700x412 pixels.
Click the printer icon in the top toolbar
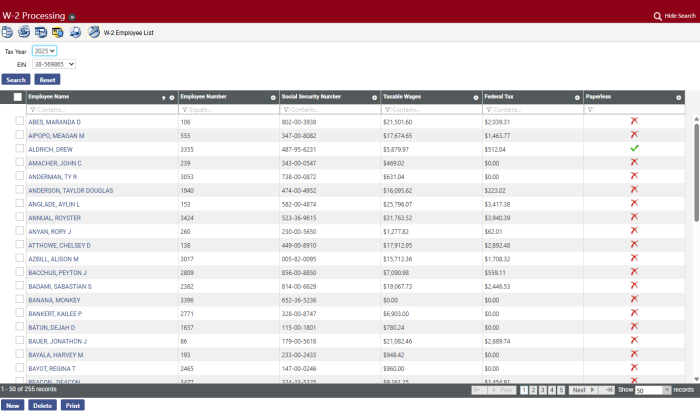(x=75, y=33)
